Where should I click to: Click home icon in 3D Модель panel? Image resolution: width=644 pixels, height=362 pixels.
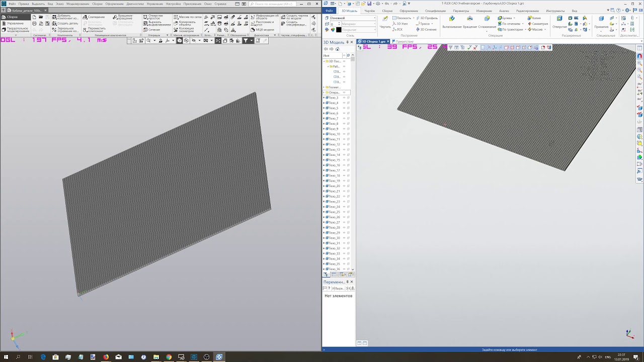pyautogui.click(x=337, y=49)
